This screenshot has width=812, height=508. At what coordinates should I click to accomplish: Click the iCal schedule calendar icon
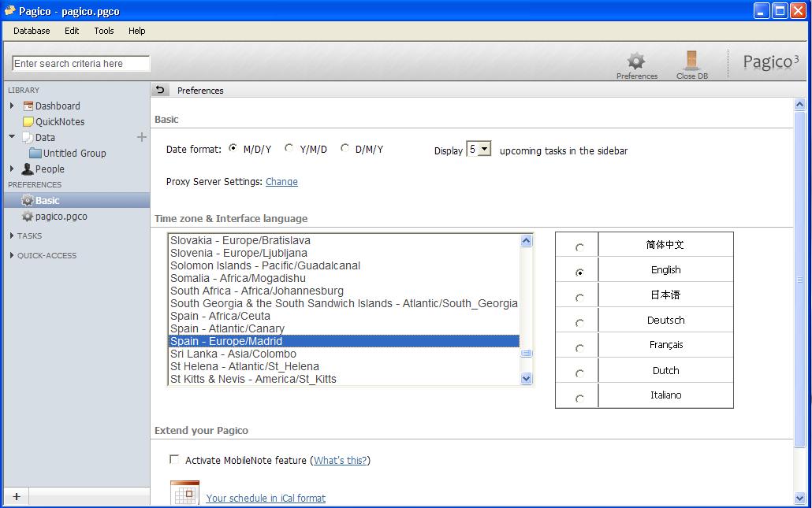184,492
